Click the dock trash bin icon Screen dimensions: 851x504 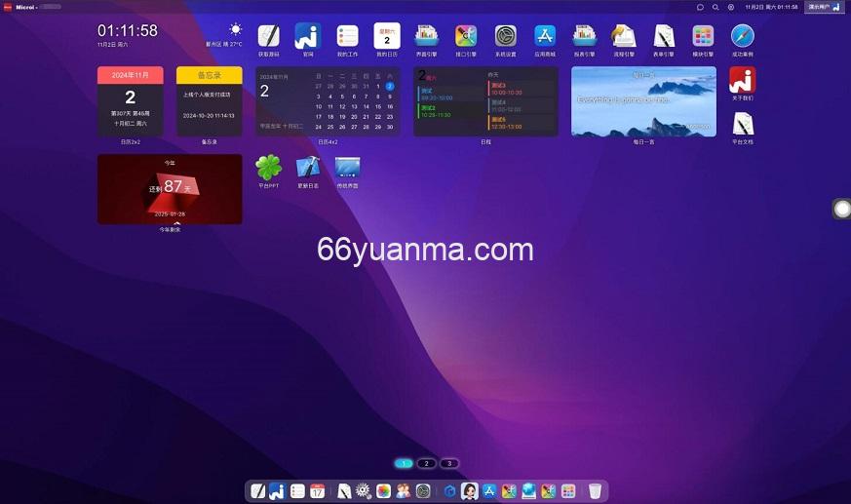pyautogui.click(x=595, y=491)
